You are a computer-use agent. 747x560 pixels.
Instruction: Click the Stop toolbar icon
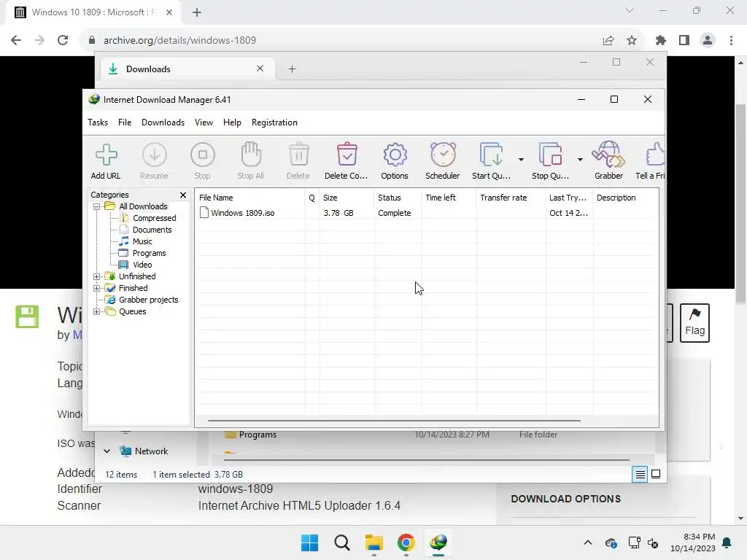pyautogui.click(x=203, y=160)
